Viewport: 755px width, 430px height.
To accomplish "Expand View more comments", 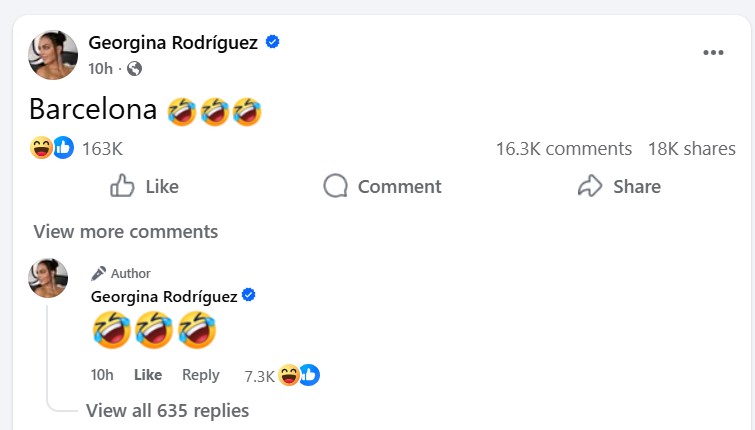I will pos(125,231).
